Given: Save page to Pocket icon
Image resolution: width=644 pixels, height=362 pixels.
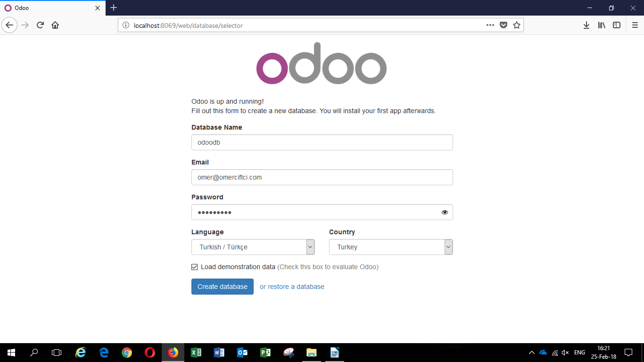Looking at the screenshot, I should [x=504, y=25].
